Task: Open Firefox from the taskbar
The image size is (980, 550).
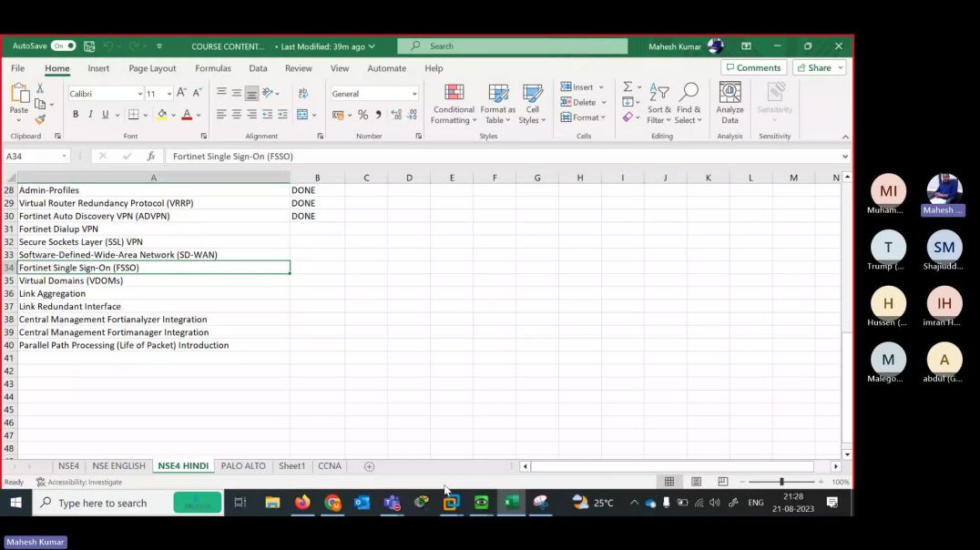Action: click(302, 503)
